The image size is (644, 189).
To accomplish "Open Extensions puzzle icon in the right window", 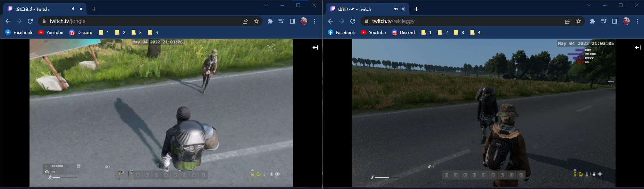I will (592, 21).
